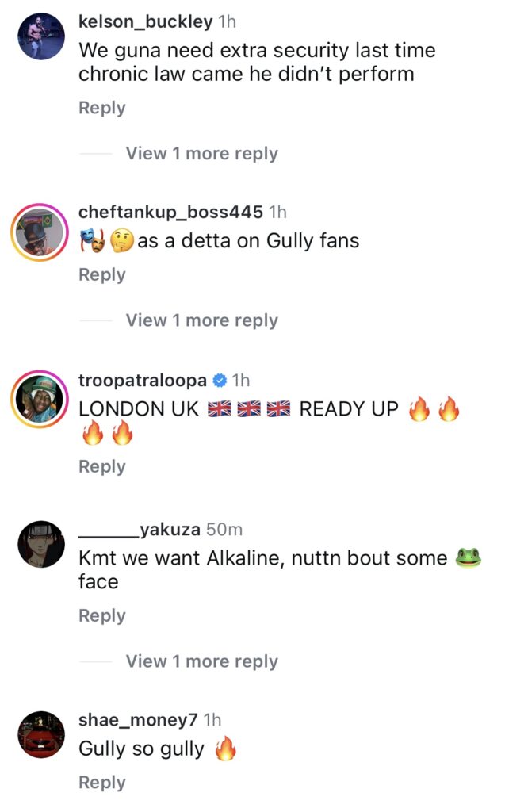Click the frog emoji in yakuza's comment
Image resolution: width=505 pixels, height=812 pixels.
(469, 557)
